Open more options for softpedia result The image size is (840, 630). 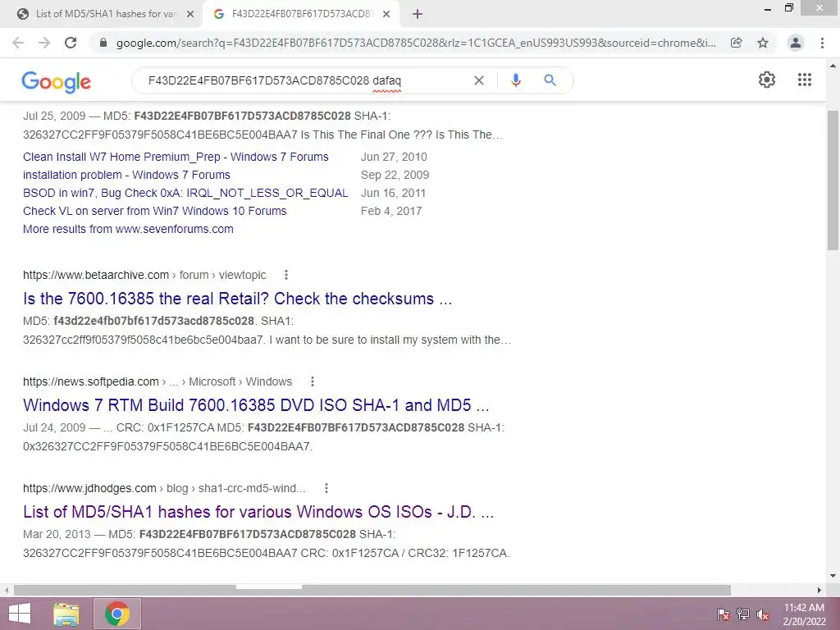point(313,381)
